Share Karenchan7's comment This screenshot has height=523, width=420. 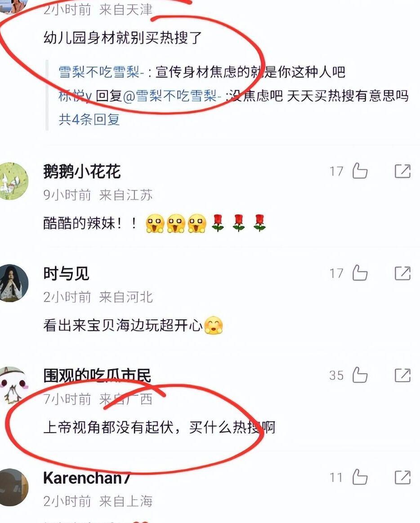point(402,477)
